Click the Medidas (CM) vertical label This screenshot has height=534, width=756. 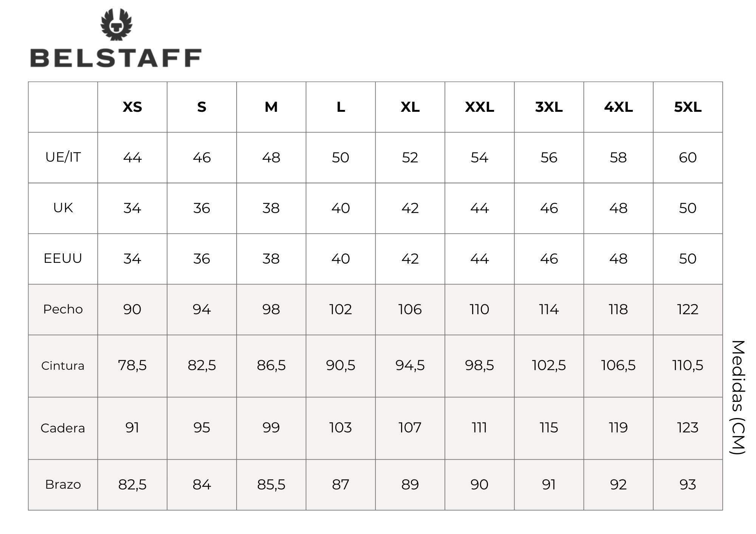(x=738, y=397)
